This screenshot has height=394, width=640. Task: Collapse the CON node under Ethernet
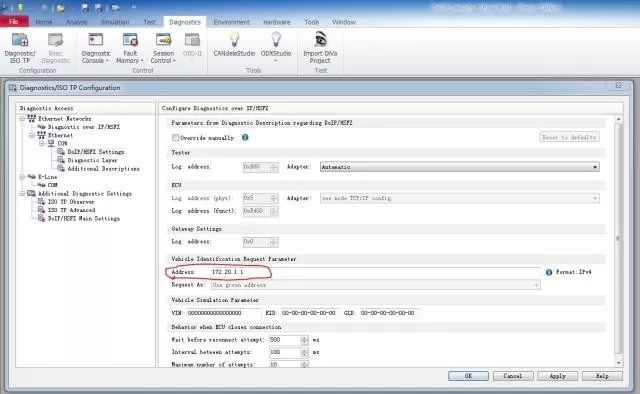pyautogui.click(x=42, y=144)
